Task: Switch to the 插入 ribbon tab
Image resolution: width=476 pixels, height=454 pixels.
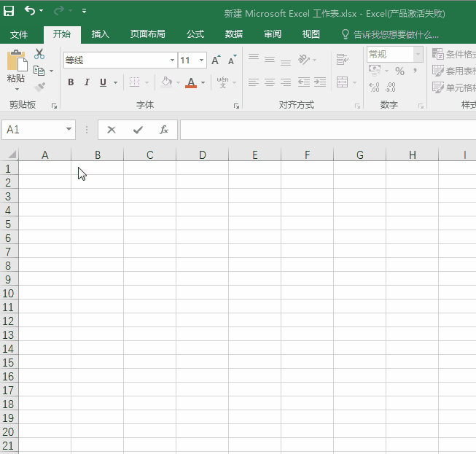Action: point(101,34)
